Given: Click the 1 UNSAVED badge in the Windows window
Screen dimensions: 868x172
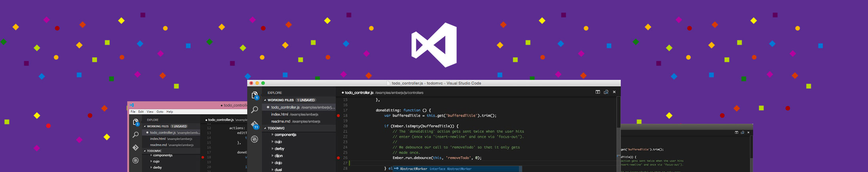Looking at the screenshot, I should point(179,126).
